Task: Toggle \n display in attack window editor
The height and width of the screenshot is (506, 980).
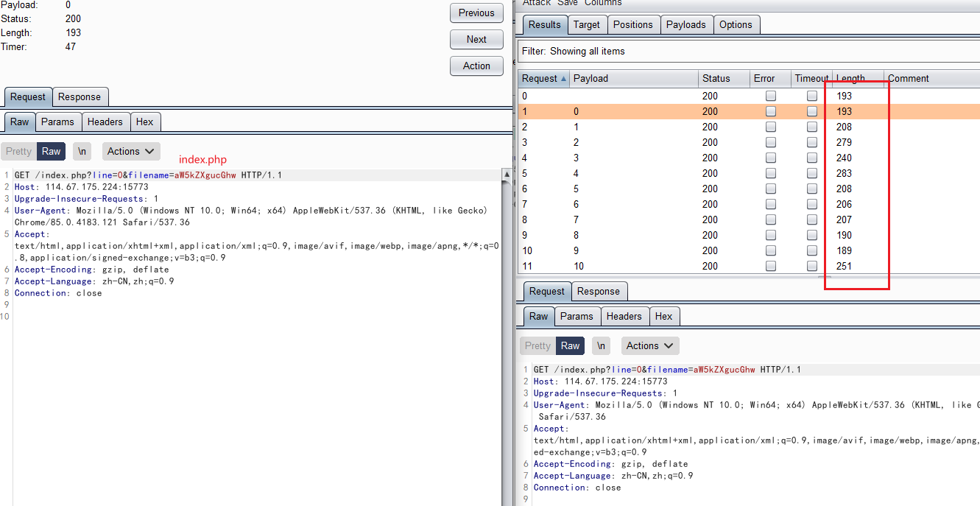Action: [x=601, y=345]
